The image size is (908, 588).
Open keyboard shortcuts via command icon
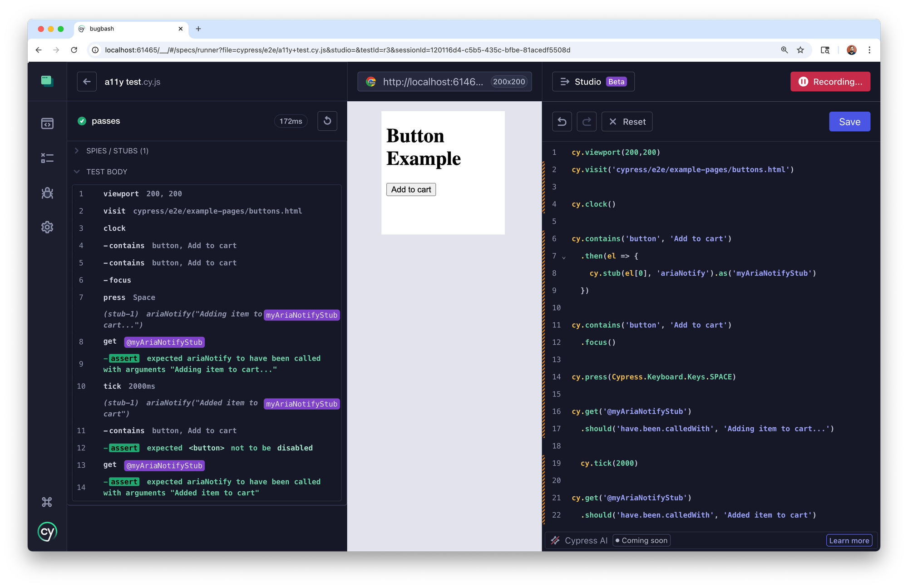tap(47, 502)
